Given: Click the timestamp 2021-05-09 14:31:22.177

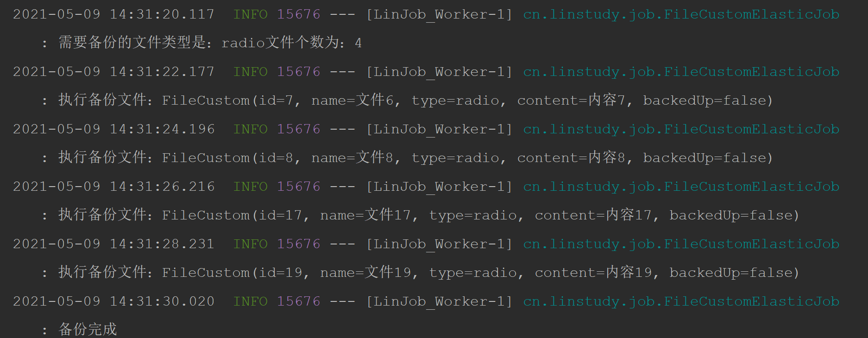Looking at the screenshot, I should 113,72.
